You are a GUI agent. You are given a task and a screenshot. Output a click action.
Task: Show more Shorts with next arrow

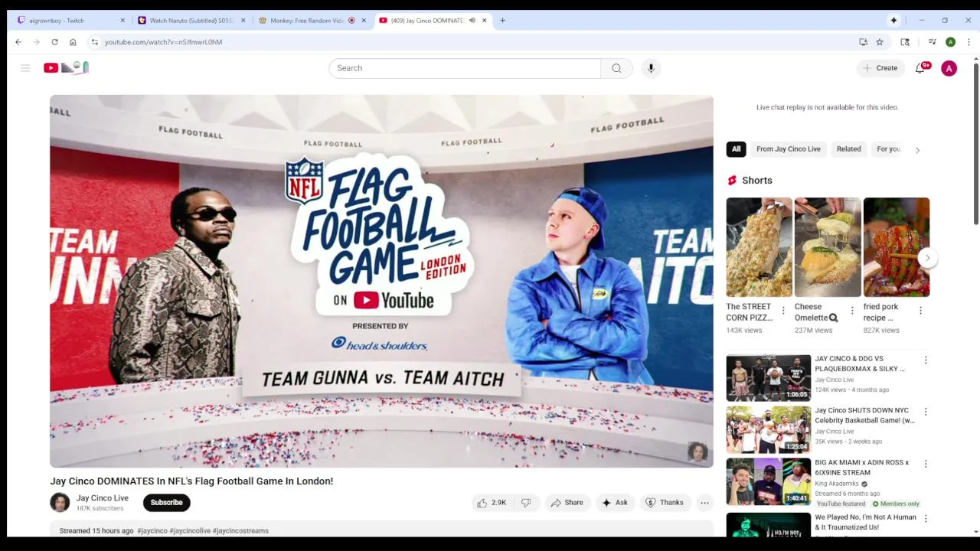pyautogui.click(x=927, y=258)
